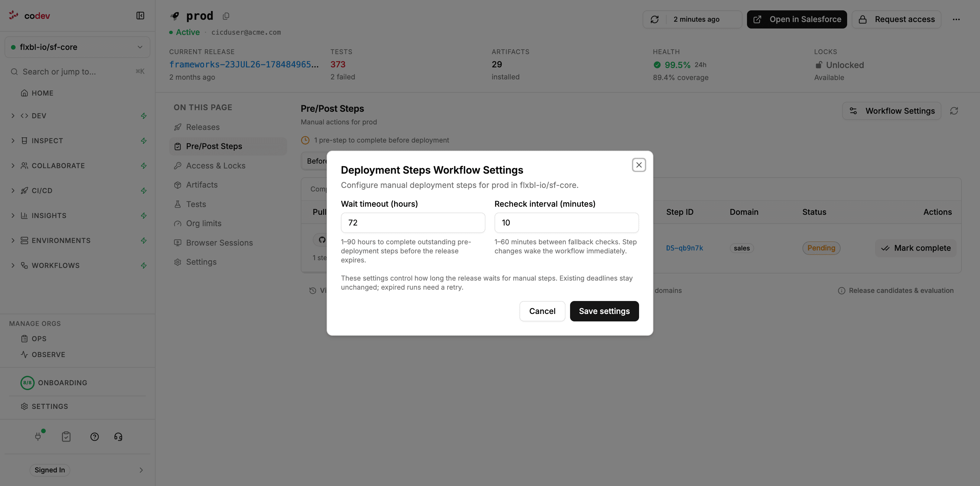
Task: Expand the COLLABORATE section
Action: [x=13, y=166]
